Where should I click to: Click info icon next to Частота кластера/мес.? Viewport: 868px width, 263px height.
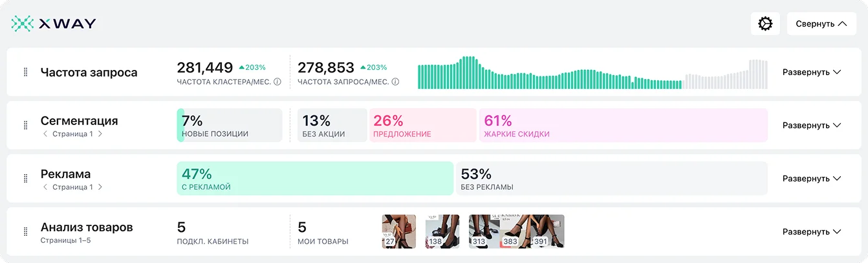pyautogui.click(x=277, y=82)
